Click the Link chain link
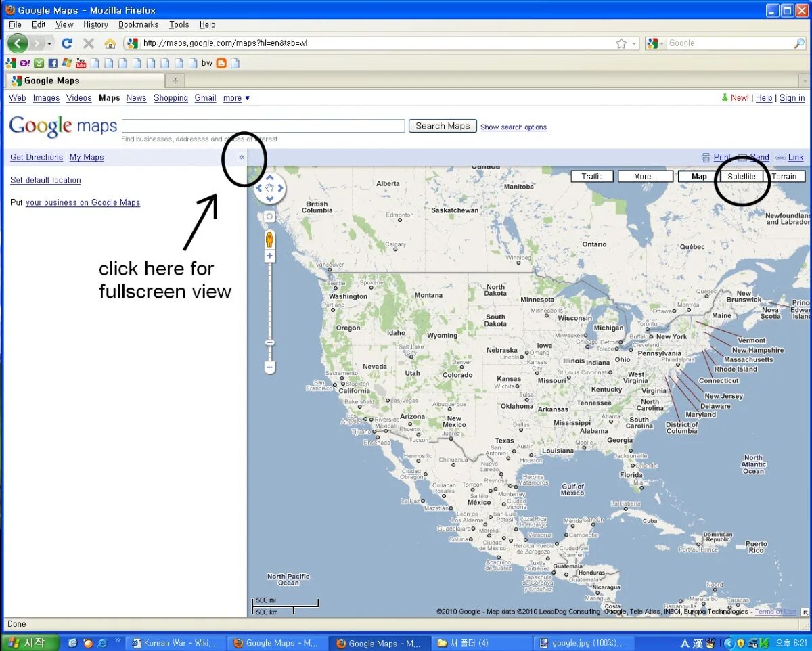 pos(790,157)
